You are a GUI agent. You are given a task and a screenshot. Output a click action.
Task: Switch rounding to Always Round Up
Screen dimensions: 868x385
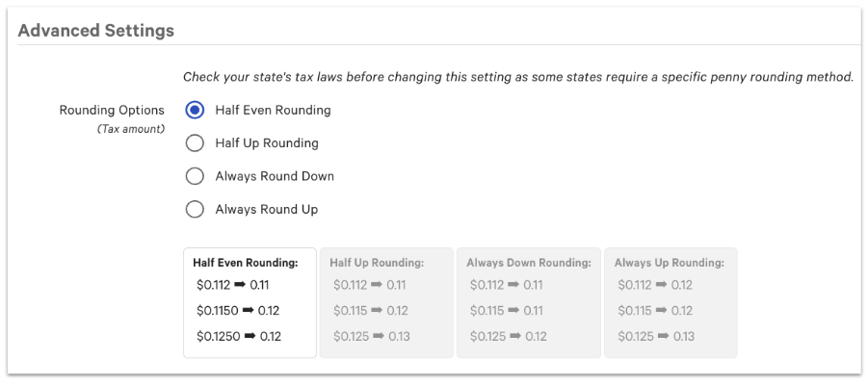click(195, 209)
